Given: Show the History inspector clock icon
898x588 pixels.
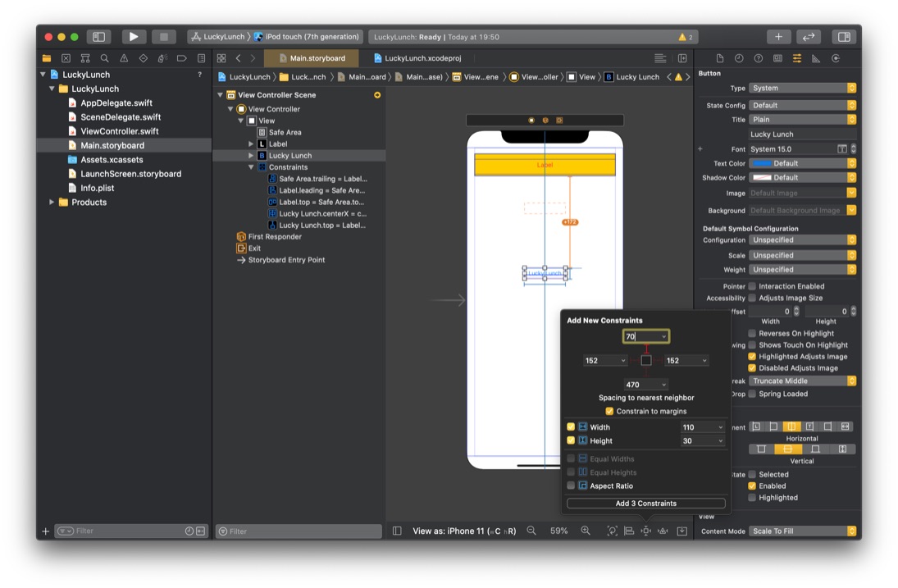Looking at the screenshot, I should pyautogui.click(x=739, y=58).
